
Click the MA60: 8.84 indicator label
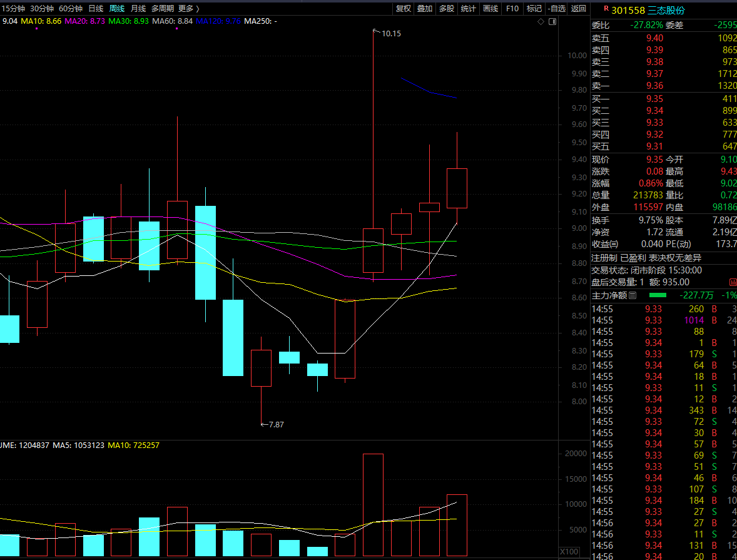pyautogui.click(x=173, y=21)
